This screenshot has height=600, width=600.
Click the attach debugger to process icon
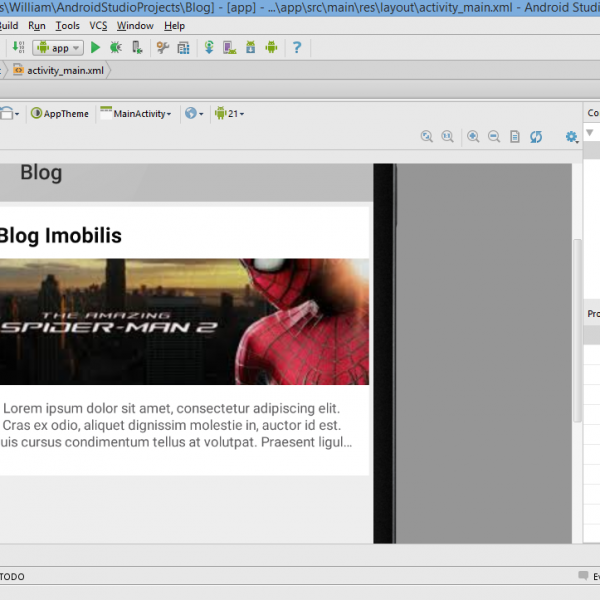click(x=137, y=47)
